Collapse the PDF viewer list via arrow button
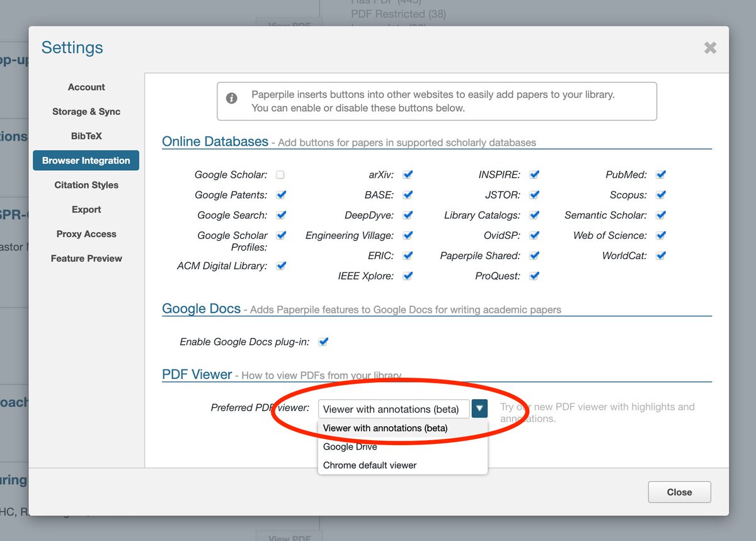This screenshot has height=541, width=756. point(480,409)
